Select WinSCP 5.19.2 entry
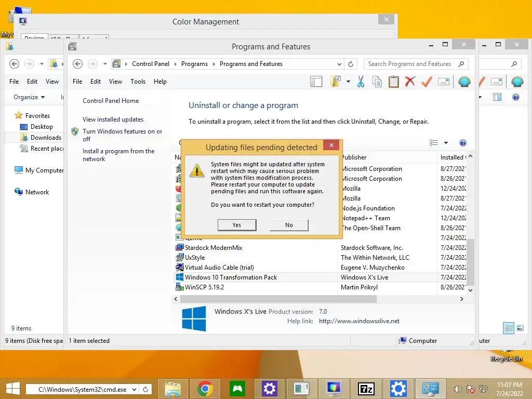Screen dimensions: 532x399 click(x=204, y=287)
